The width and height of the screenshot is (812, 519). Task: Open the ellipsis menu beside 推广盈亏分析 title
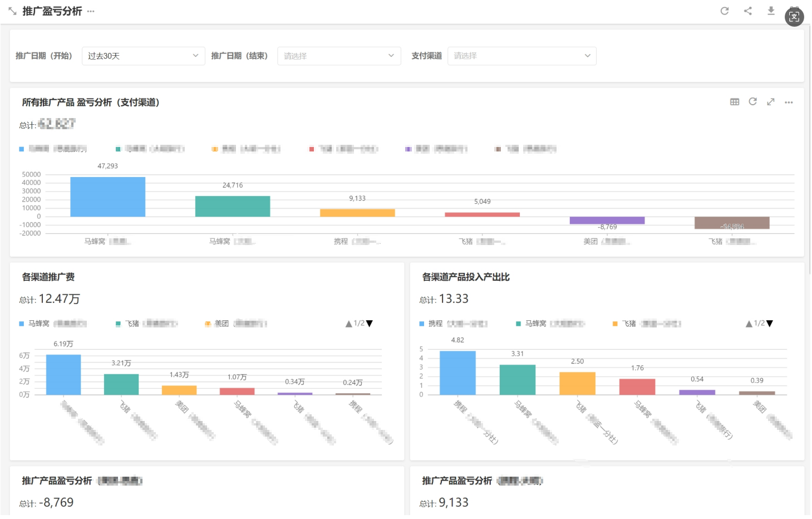click(91, 11)
